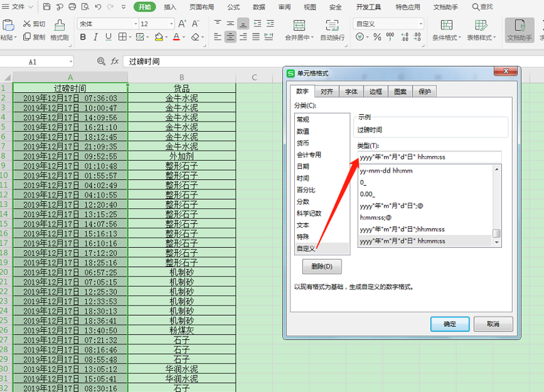Expand the merge and center dropdown arrow
544x392 pixels.
pos(312,37)
